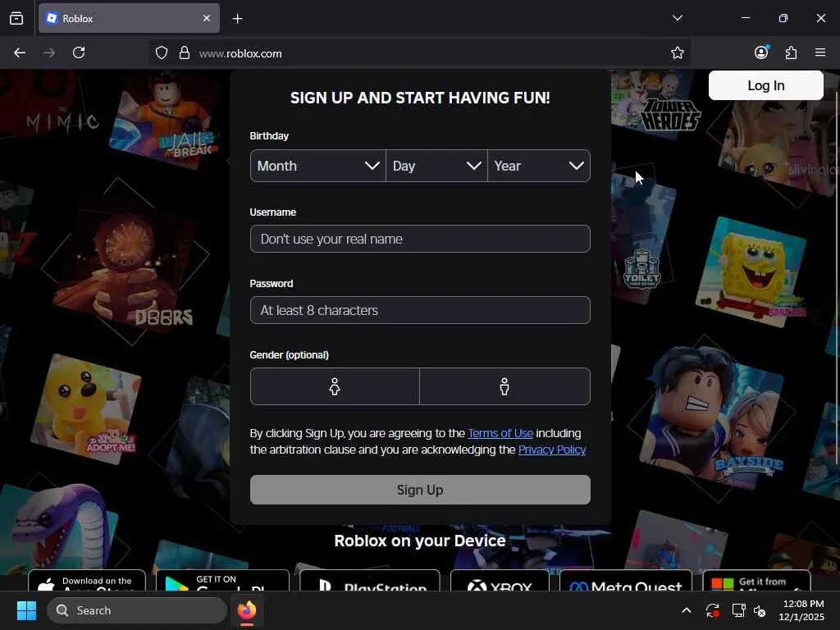This screenshot has height=630, width=840.
Task: Open the Firefox View tabs icon
Action: 16,18
